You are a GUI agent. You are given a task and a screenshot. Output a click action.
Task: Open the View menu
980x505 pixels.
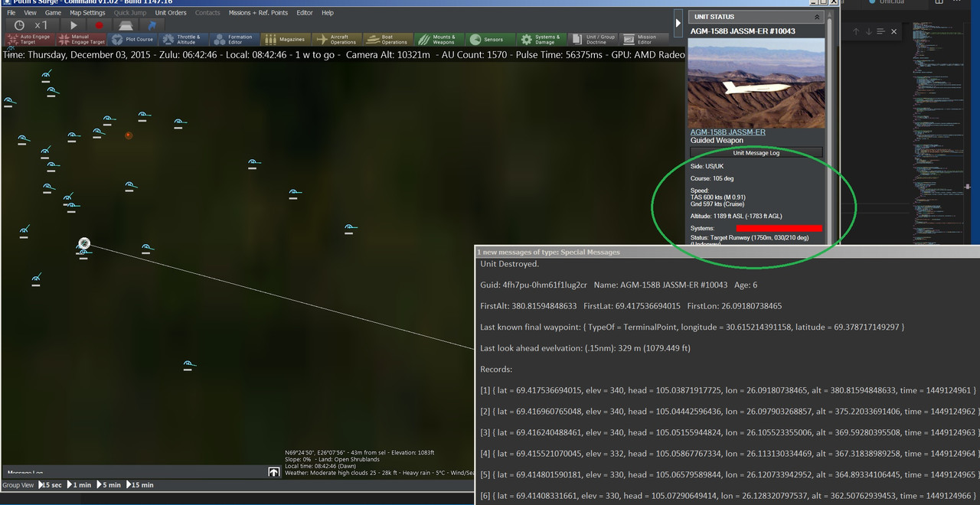[30, 13]
